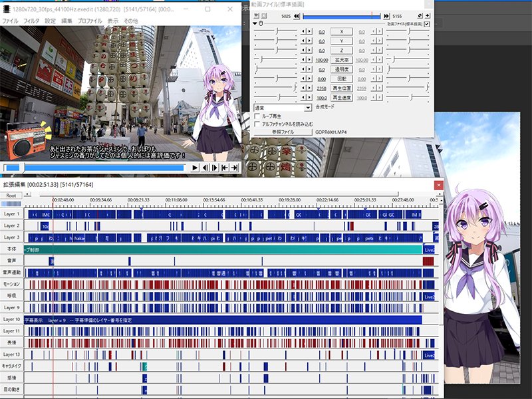Open the その他 menu
Screen dimensions: 532x399
131,21
